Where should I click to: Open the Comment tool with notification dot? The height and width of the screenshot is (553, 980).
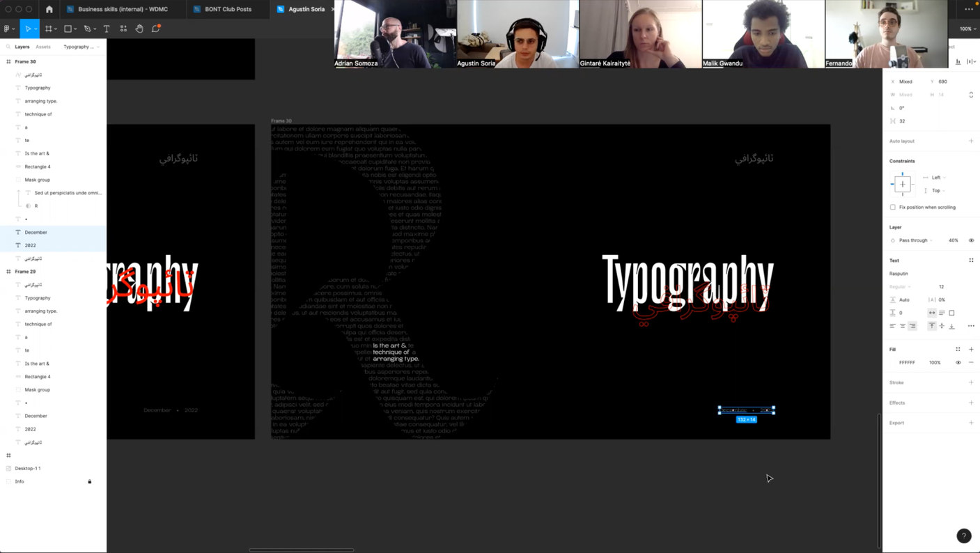pyautogui.click(x=156, y=29)
